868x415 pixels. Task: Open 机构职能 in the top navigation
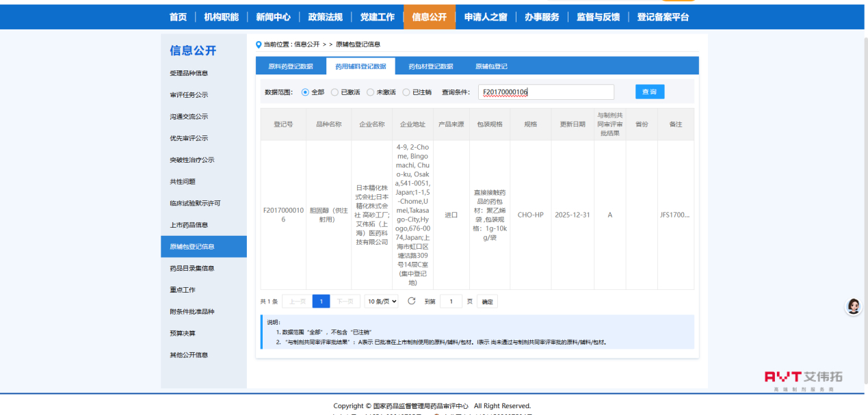pos(221,17)
